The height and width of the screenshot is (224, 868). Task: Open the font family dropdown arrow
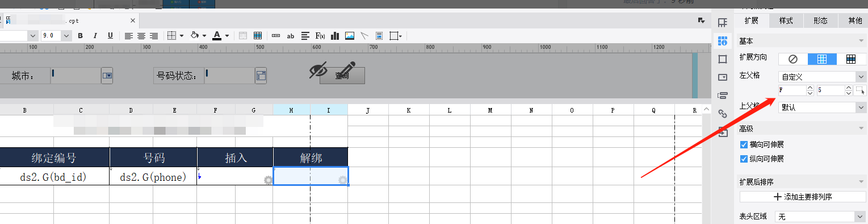(32, 36)
